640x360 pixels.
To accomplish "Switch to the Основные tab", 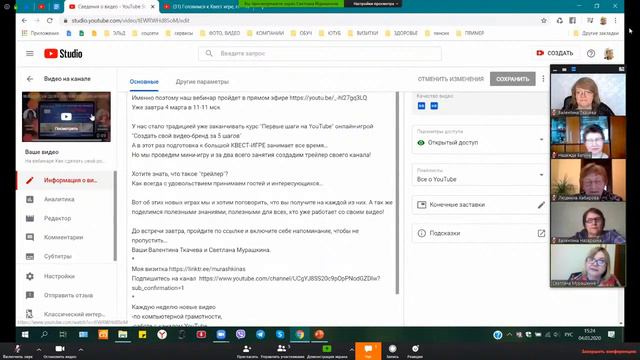I will (x=144, y=82).
